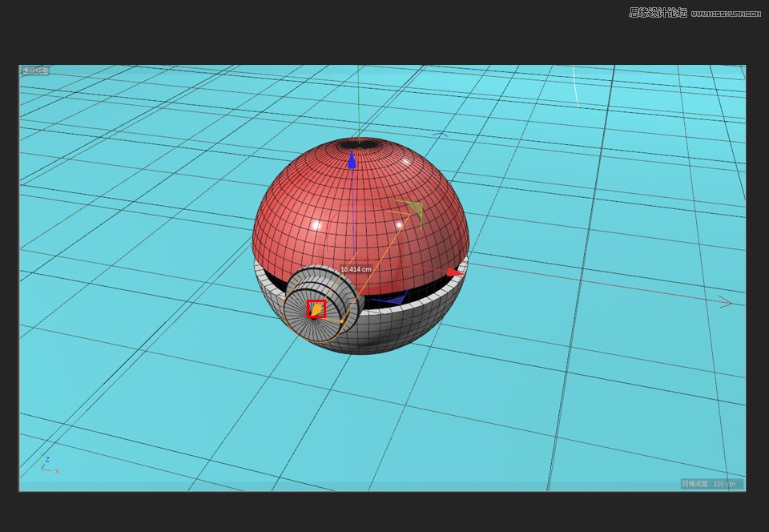Click the green Y-axis handle of the transform gizmo
The width and height of the screenshot is (769, 532).
coord(417,209)
